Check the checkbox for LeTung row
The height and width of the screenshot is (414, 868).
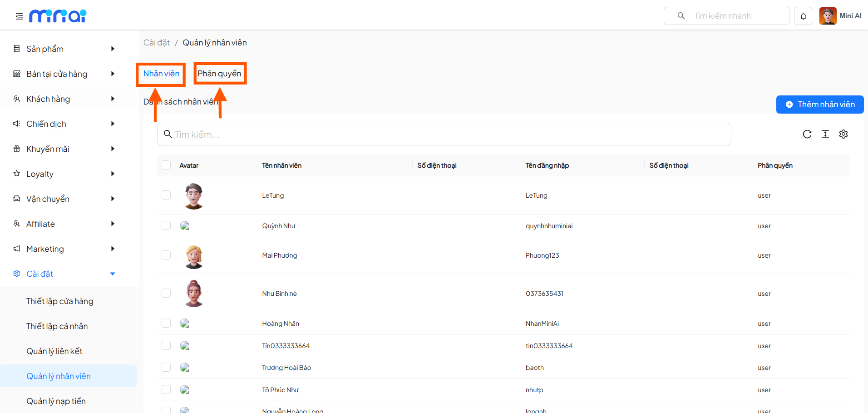tap(166, 195)
